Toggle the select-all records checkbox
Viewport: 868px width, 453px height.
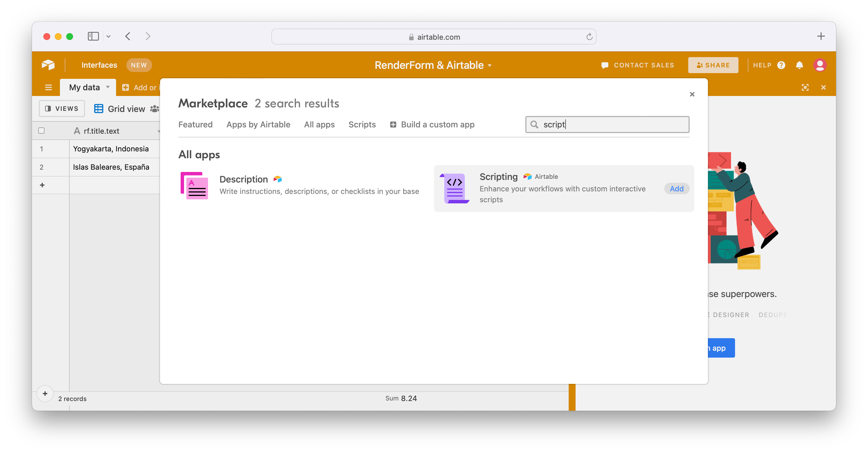point(41,131)
